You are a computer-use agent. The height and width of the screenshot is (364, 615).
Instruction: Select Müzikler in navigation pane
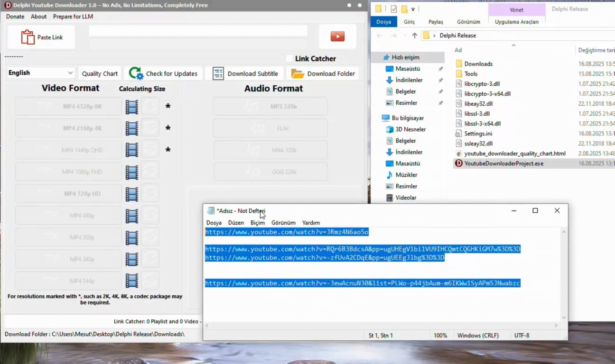(x=406, y=175)
